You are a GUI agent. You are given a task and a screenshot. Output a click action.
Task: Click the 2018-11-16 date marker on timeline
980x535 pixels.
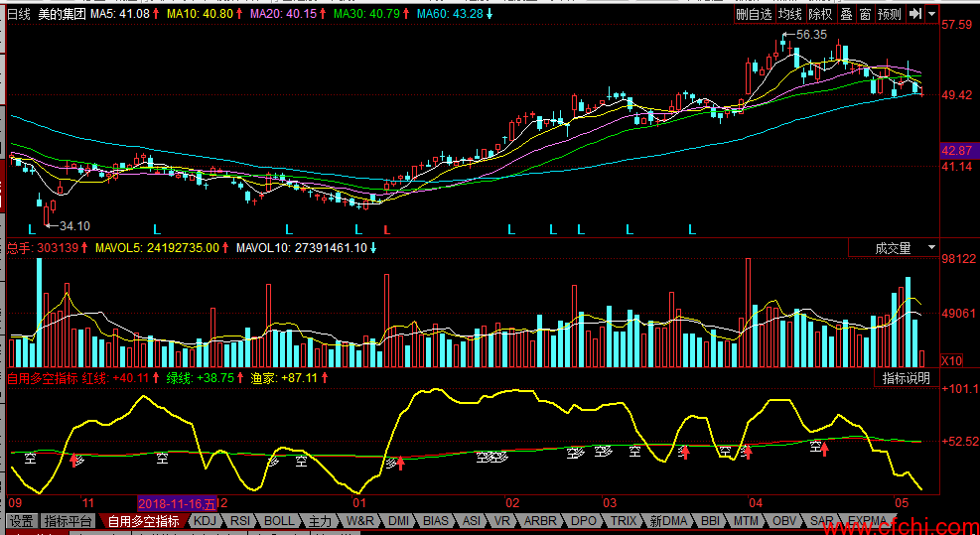pos(177,504)
